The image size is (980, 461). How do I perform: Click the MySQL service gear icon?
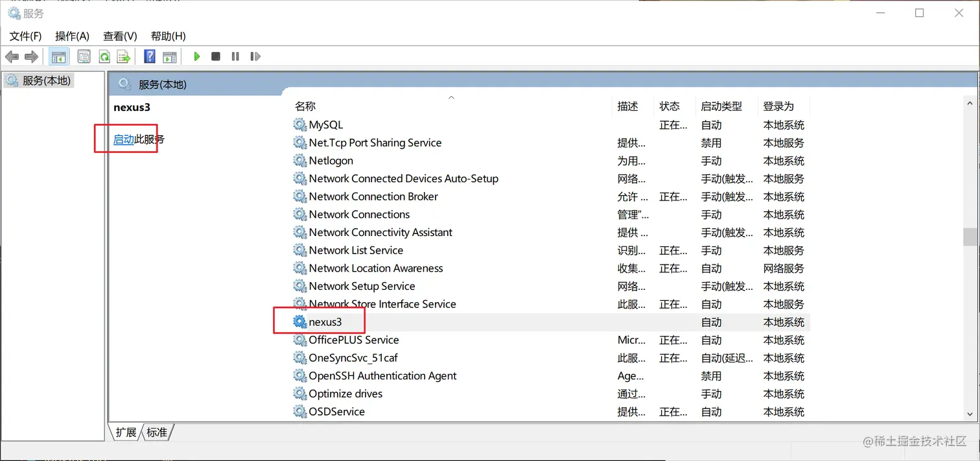click(299, 124)
